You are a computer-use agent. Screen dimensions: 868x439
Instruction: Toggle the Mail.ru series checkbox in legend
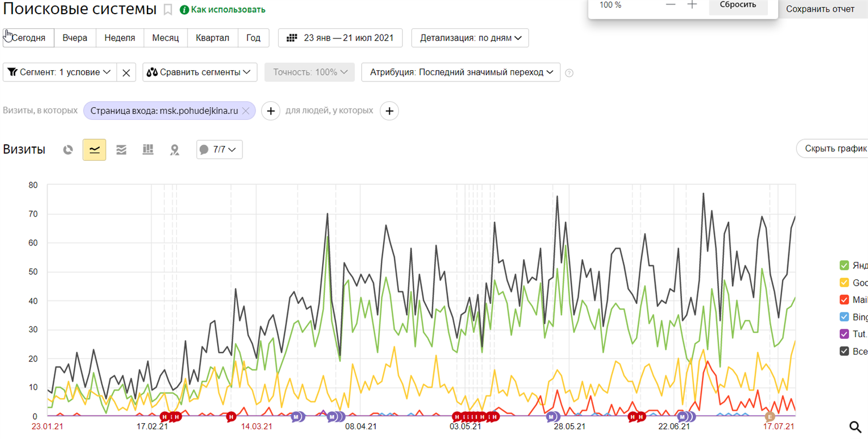coord(844,300)
